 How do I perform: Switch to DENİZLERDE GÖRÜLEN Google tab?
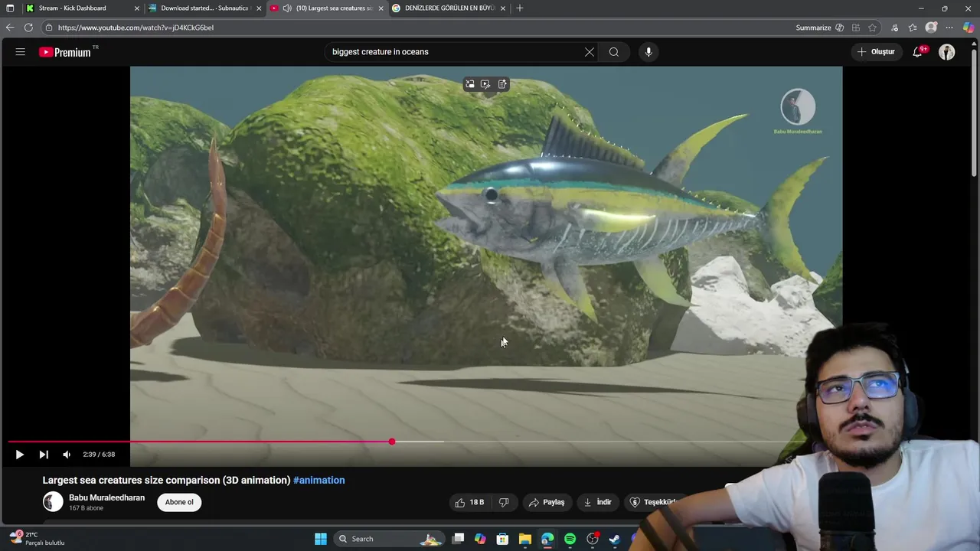(448, 8)
